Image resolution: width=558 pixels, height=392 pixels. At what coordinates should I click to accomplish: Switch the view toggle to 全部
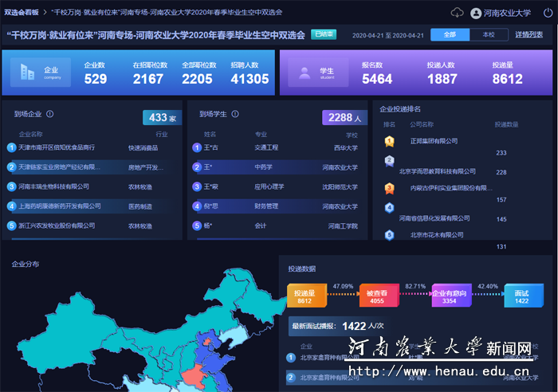coord(450,35)
